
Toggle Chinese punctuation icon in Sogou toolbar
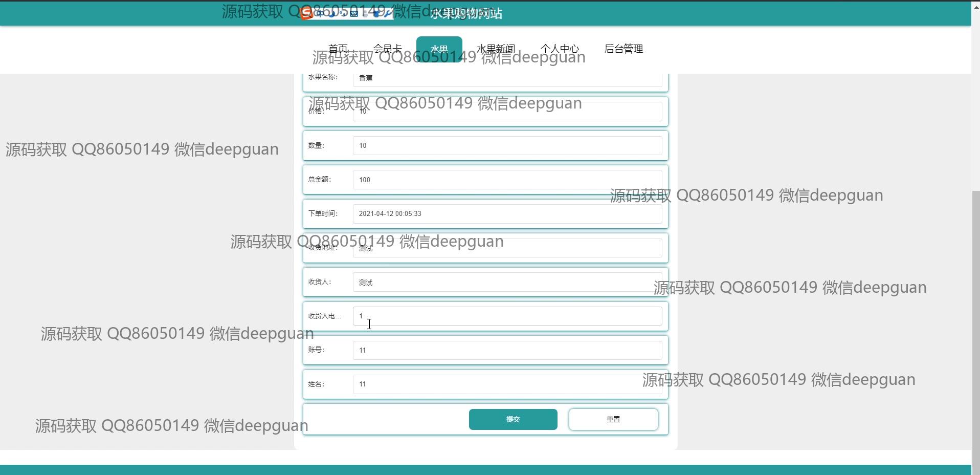pos(342,13)
